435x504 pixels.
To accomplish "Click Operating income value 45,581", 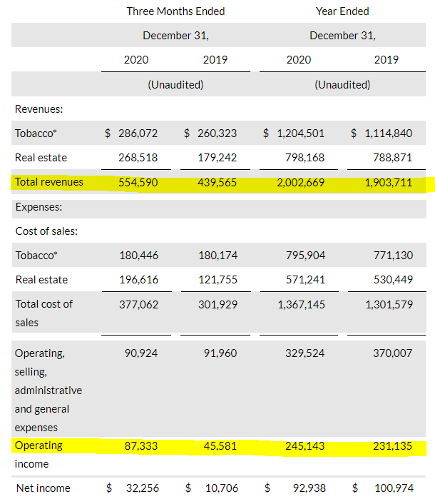I will 220,446.
